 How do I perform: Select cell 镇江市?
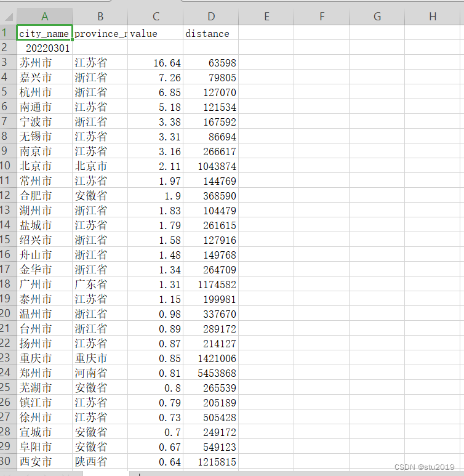pos(44,402)
